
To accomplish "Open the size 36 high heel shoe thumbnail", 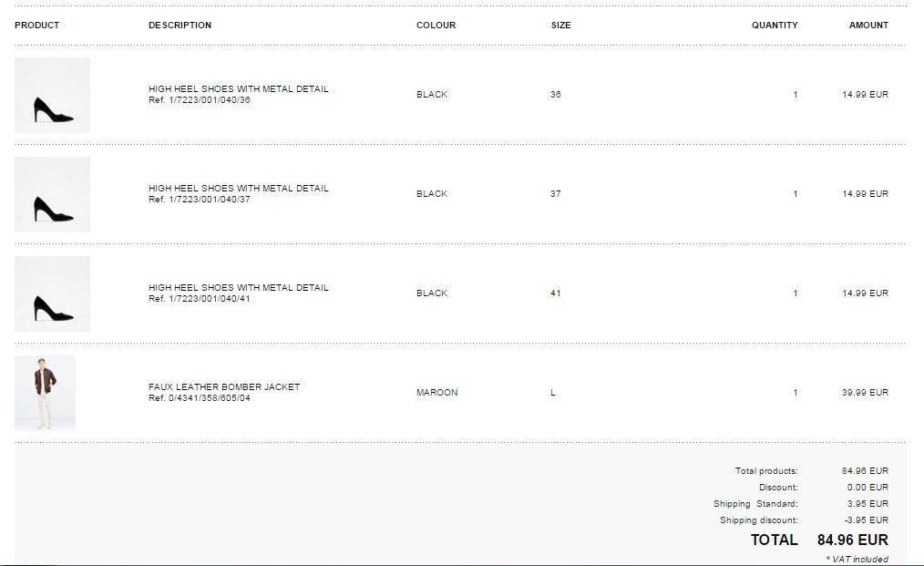I will coord(53,95).
